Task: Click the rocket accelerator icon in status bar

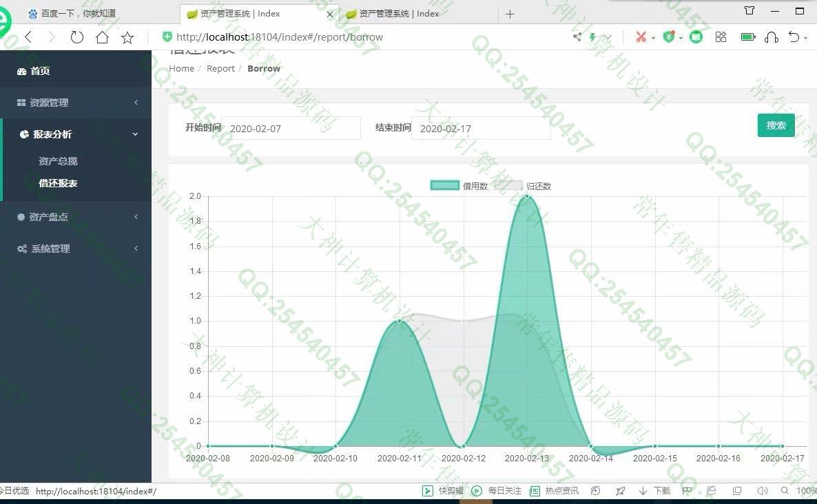Action: [x=620, y=490]
